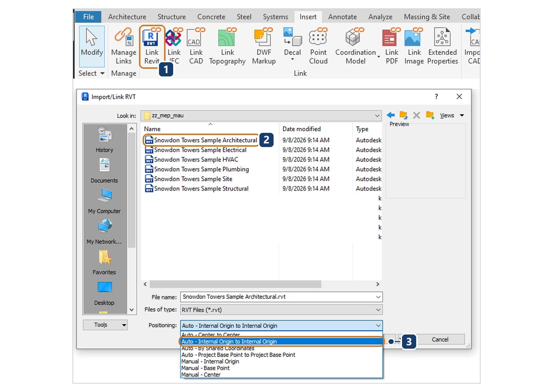Open the My Computer place

[104, 201]
